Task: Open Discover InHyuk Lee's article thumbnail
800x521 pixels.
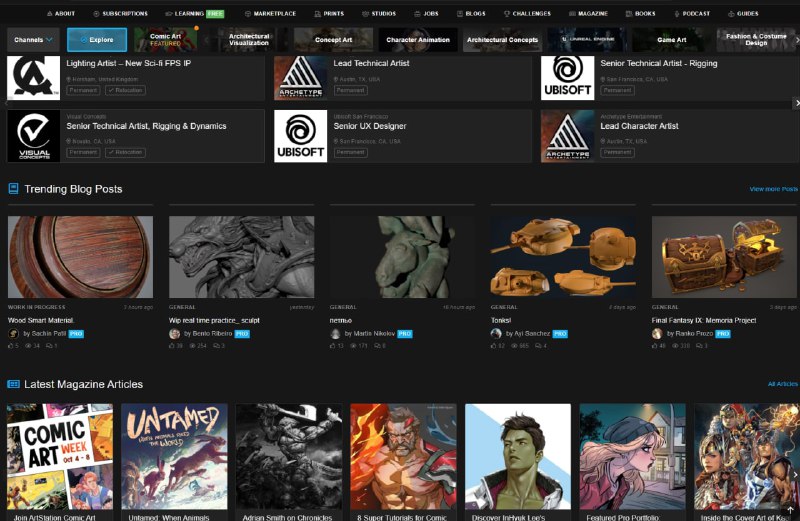Action: click(x=518, y=457)
